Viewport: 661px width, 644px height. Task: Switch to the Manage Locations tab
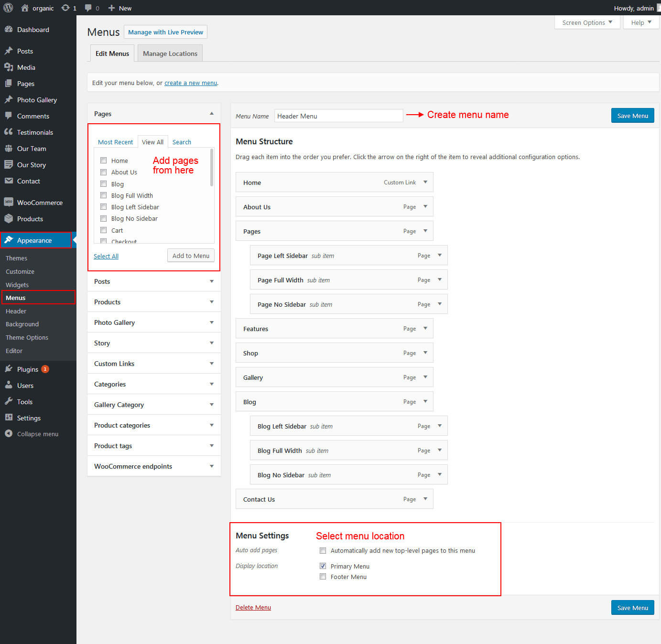[170, 53]
